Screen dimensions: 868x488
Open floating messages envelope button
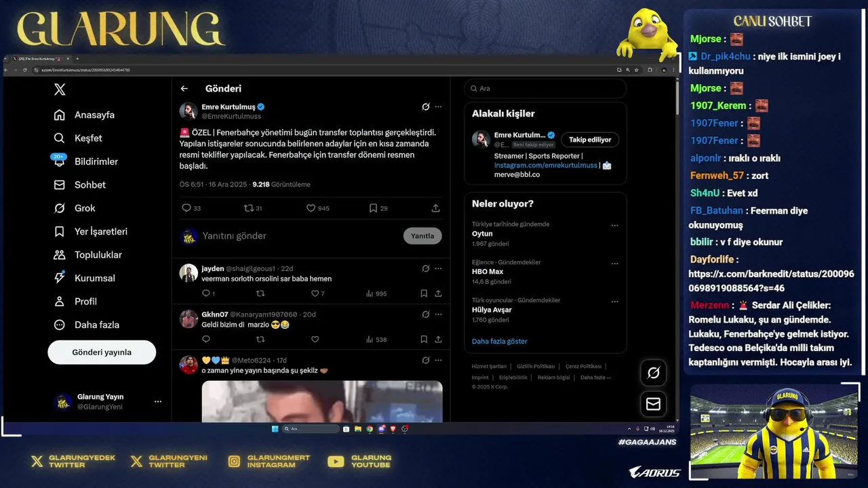point(654,404)
